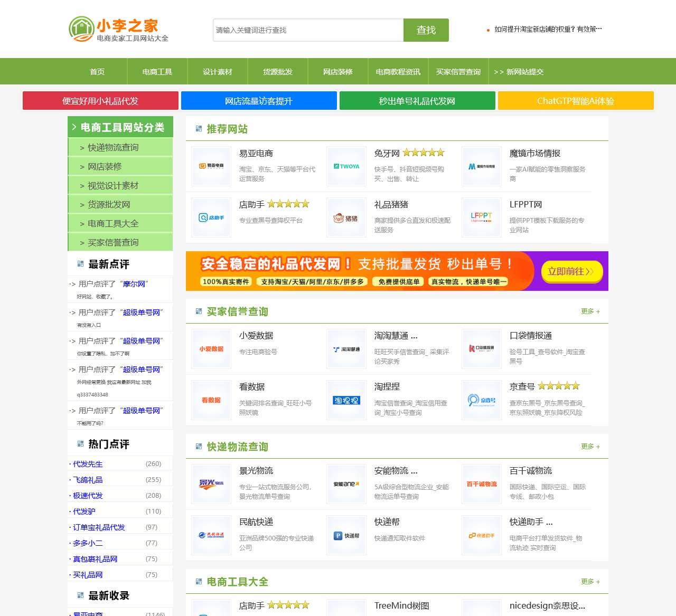Viewport: 676px width, 616px height.
Task: Click the green 查找 search button
Action: [426, 30]
